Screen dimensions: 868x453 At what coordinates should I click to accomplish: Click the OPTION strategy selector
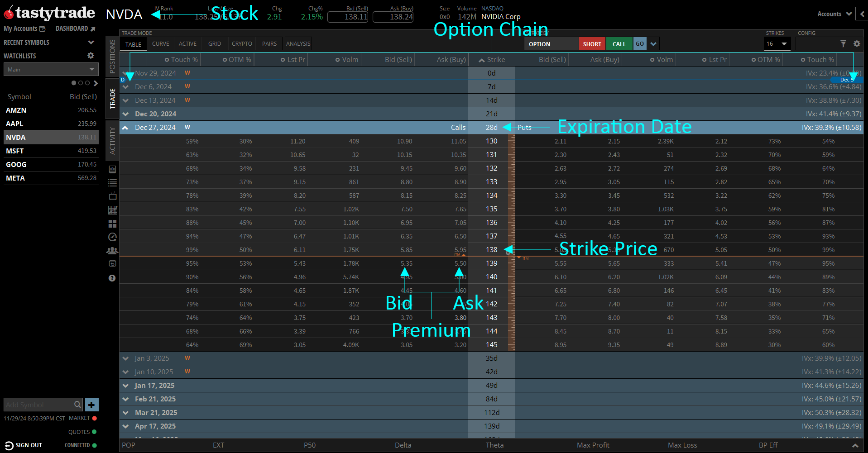point(551,44)
